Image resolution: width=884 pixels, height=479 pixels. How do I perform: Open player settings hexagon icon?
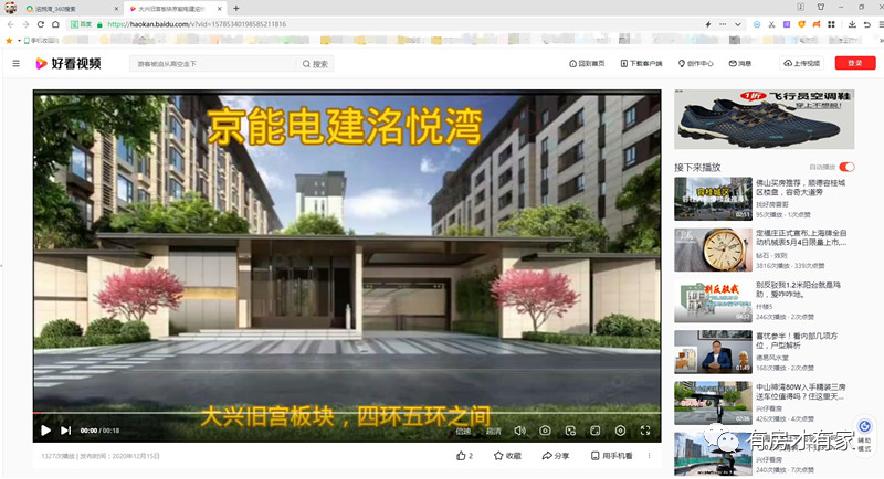[620, 431]
